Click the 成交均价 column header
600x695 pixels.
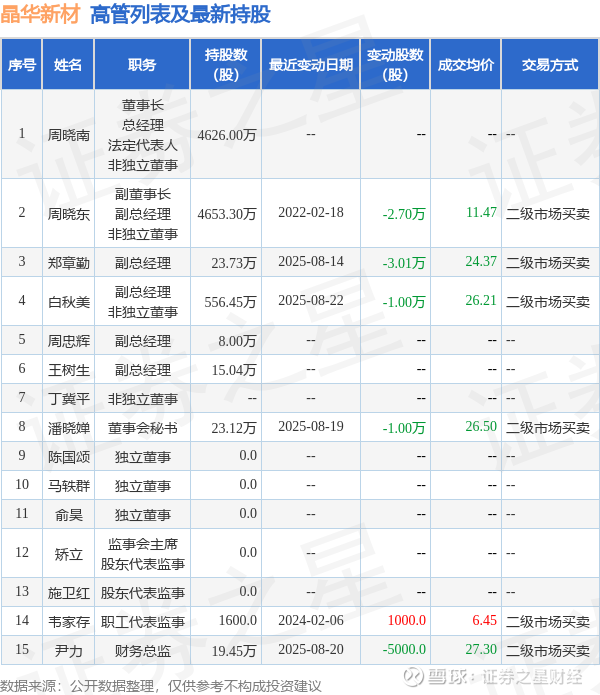(466, 65)
